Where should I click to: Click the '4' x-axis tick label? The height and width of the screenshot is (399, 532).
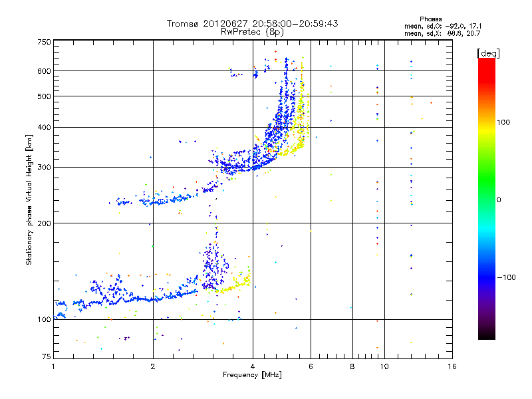click(253, 366)
